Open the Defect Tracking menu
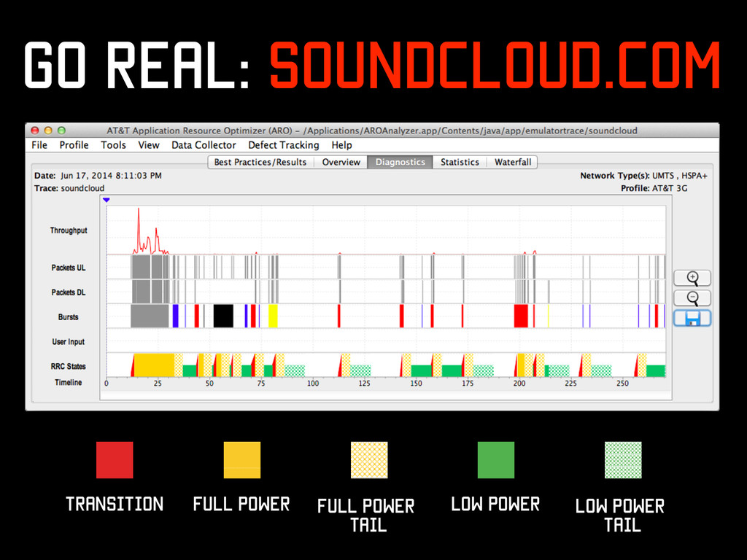747x560 pixels. (x=284, y=145)
